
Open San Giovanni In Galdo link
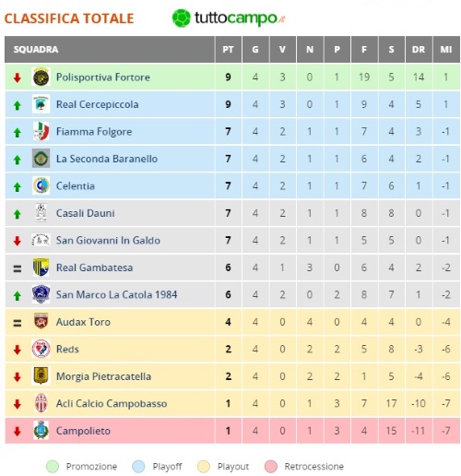[x=108, y=240]
